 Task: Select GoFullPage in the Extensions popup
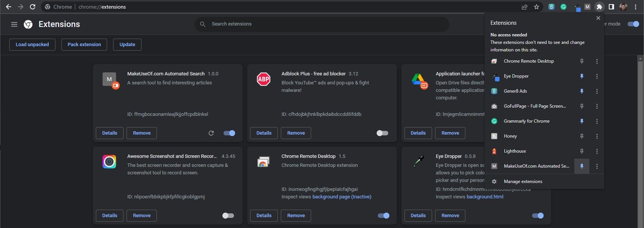coord(529,106)
